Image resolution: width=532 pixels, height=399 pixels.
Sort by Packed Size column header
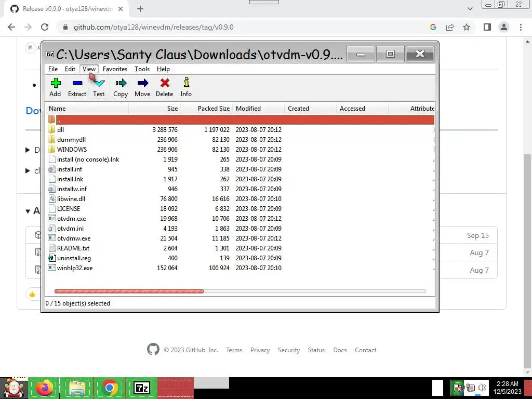point(206,109)
